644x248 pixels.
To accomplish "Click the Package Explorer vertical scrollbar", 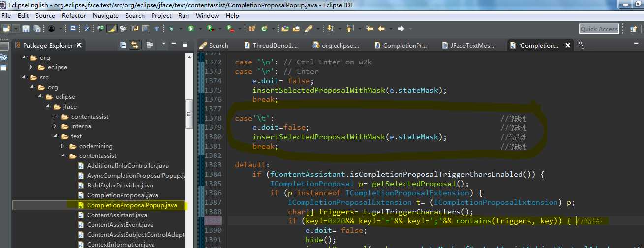I will coord(188,114).
